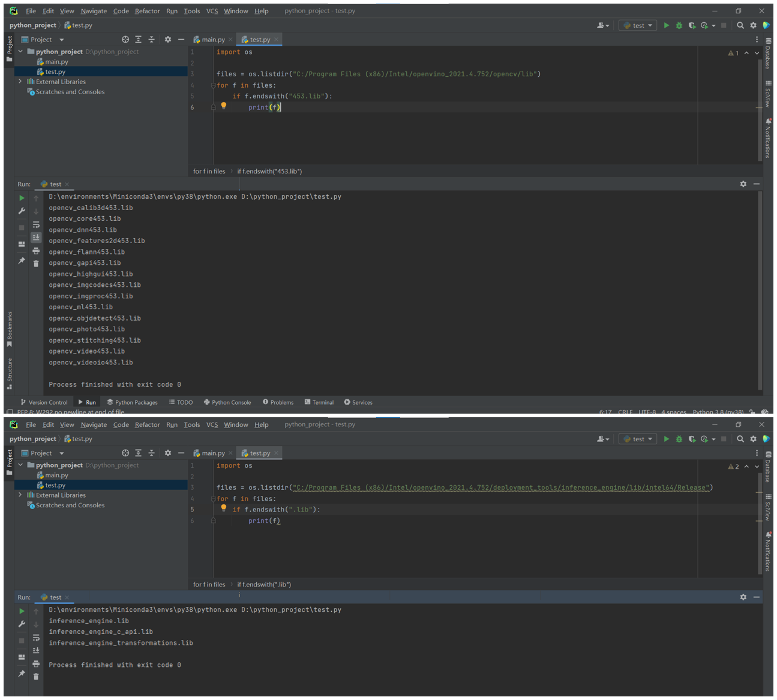Click the lightbulb in bottom window editor
The image size is (777, 700).
224,508
